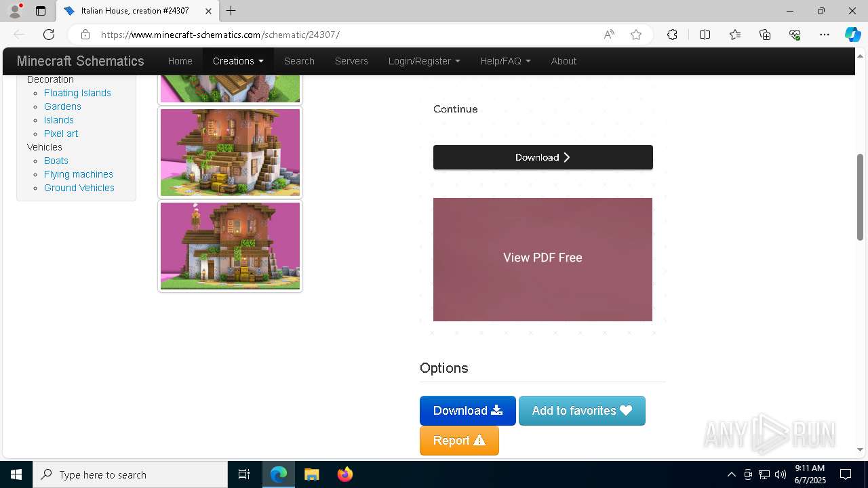Screen dimensions: 868x488
Task: Expand the Login/Register dropdown
Action: (x=425, y=61)
